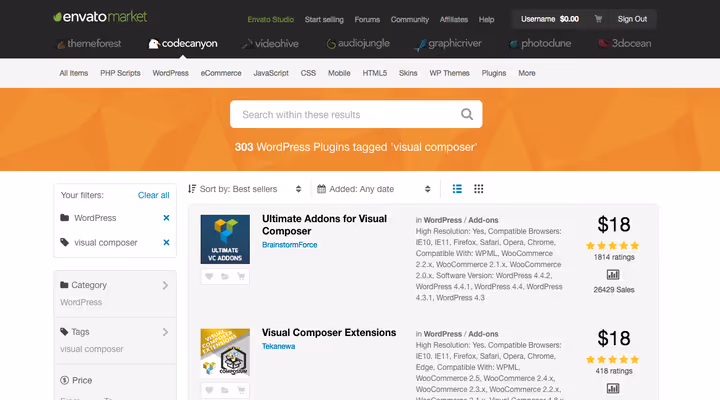The image size is (720, 400).
Task: Open eCommerce category
Action: tap(221, 73)
